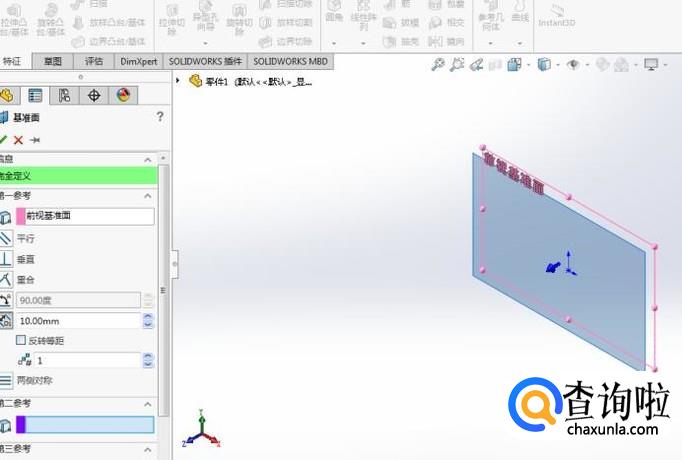Click the 曲线 curves icon

tap(520, 12)
